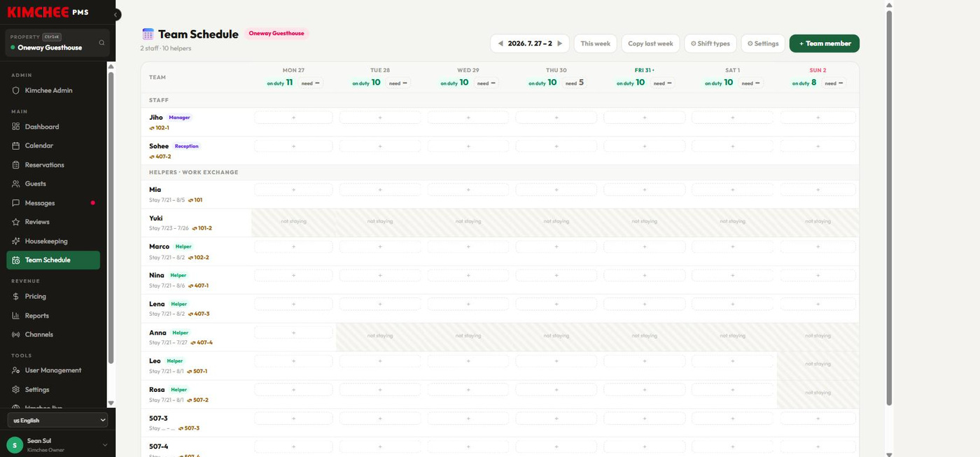
Task: Click the main page vertical scrollbar
Action: [x=889, y=208]
